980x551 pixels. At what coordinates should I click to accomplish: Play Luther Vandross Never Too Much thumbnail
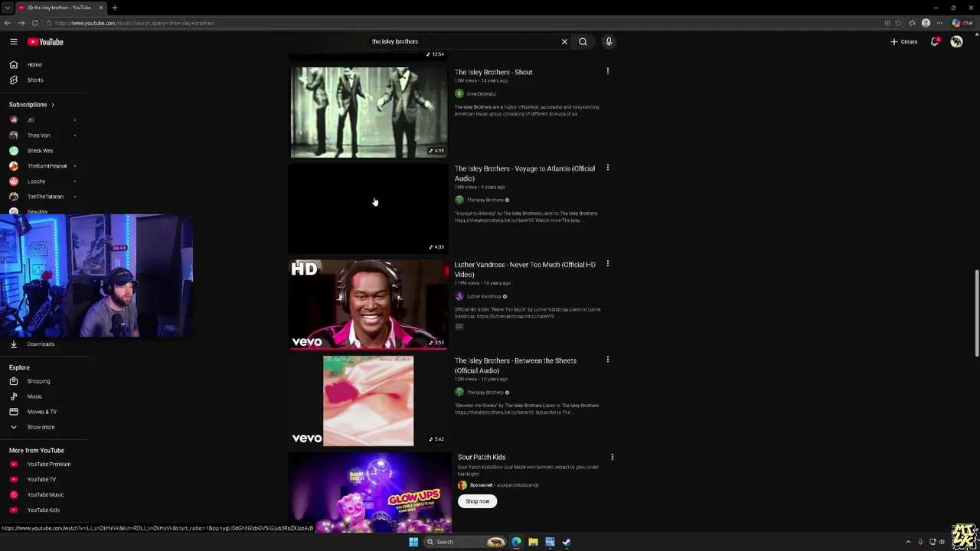point(368,305)
